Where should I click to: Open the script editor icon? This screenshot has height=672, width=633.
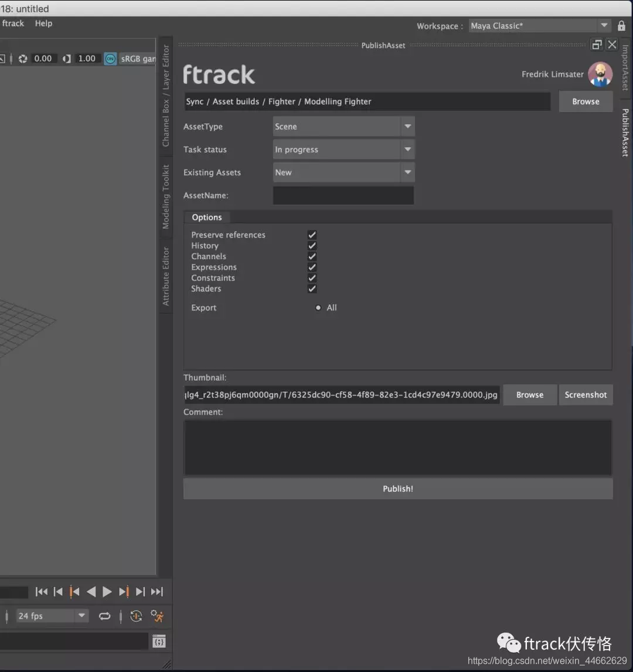coord(159,642)
